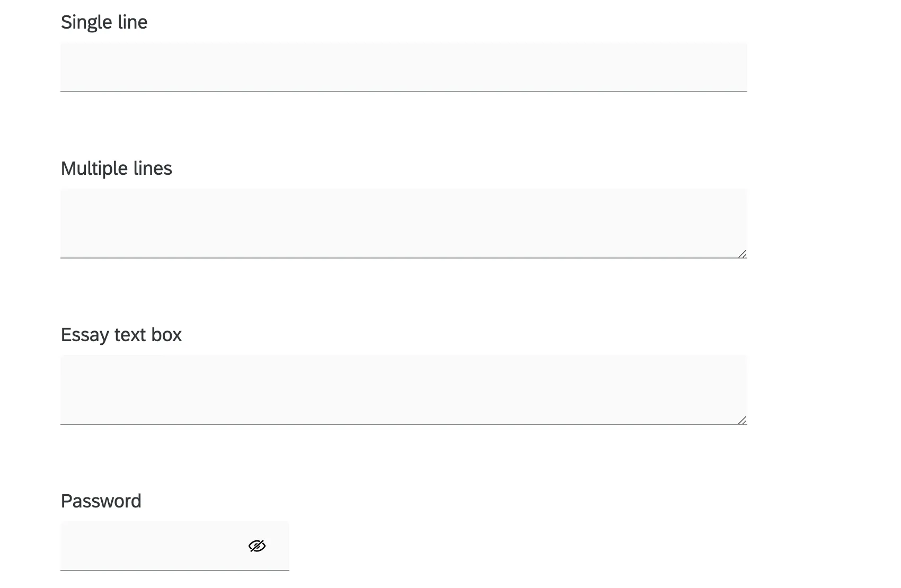Click the Single line field label
This screenshot has width=901, height=588.
pyautogui.click(x=104, y=22)
